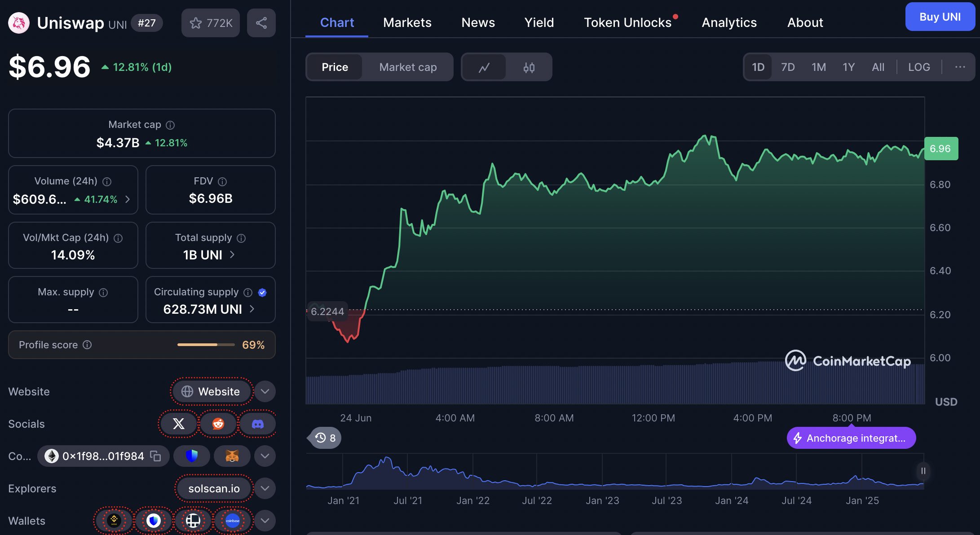Expand the contracts dropdown chevron

click(265, 456)
